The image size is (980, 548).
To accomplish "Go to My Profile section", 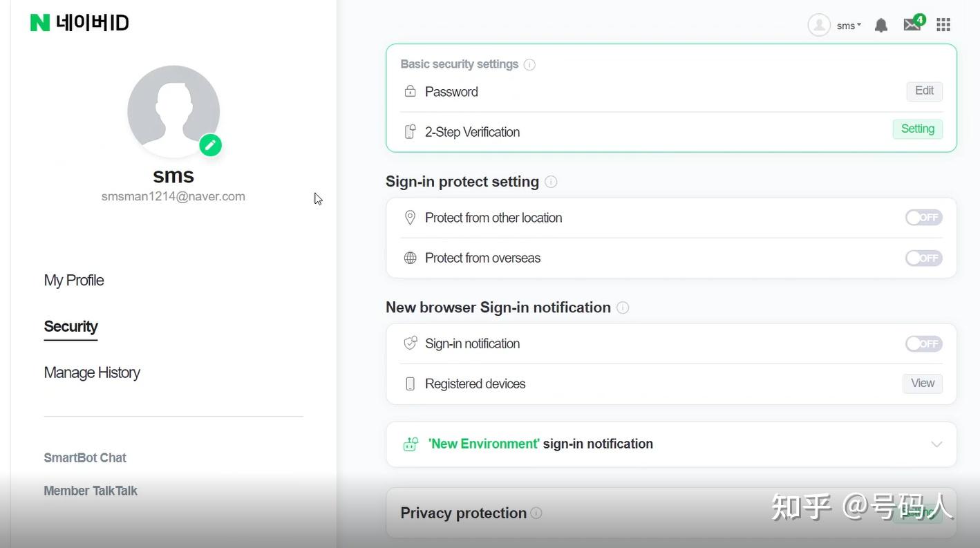I will [x=74, y=281].
